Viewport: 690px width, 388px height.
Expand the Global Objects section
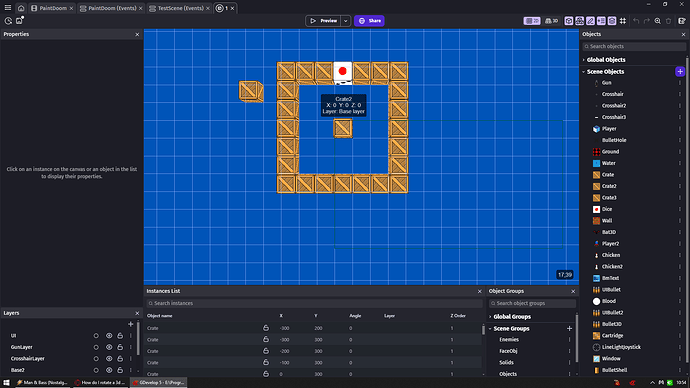[584, 60]
